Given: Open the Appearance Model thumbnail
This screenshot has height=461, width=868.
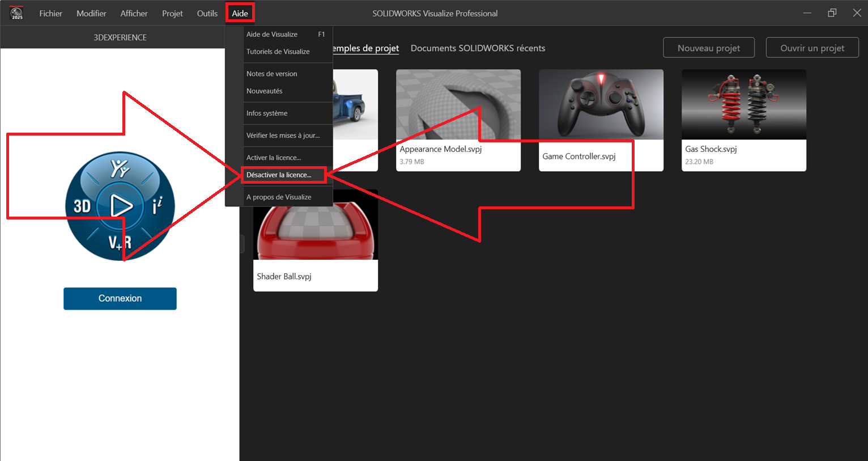Looking at the screenshot, I should pos(458,104).
